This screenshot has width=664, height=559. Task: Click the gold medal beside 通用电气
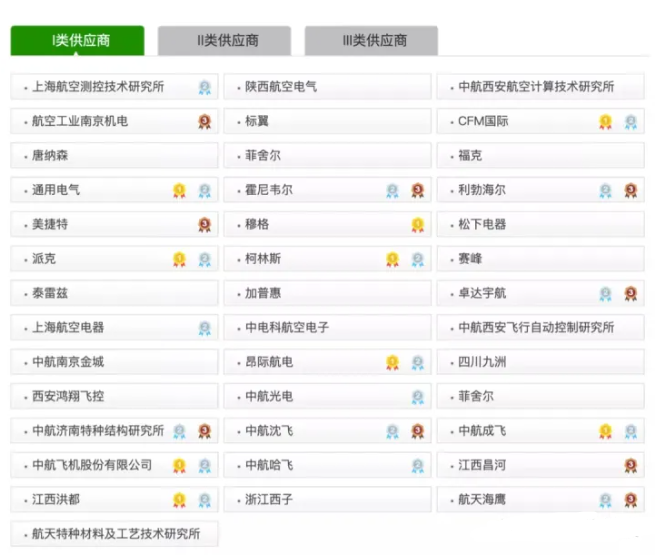pyautogui.click(x=180, y=191)
